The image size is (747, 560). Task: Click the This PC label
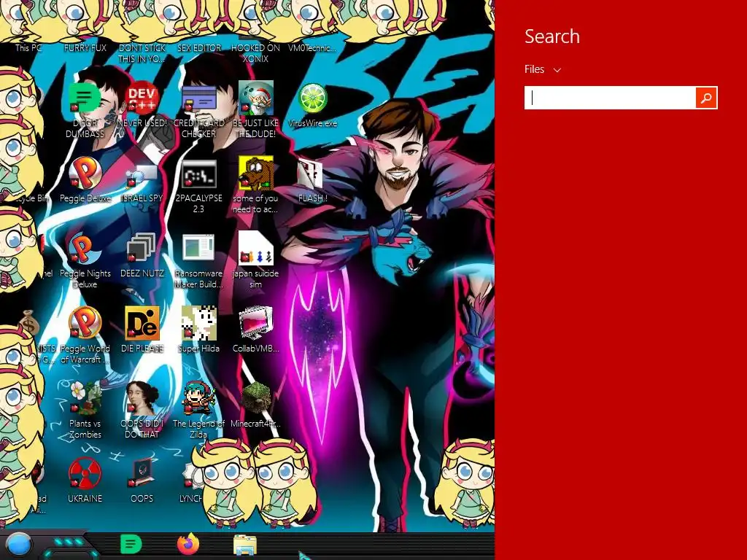tap(28, 47)
